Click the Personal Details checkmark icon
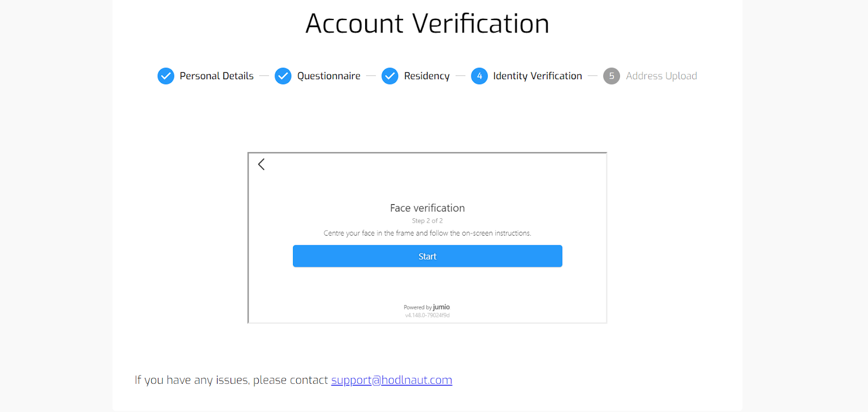This screenshot has width=868, height=412. click(x=165, y=76)
